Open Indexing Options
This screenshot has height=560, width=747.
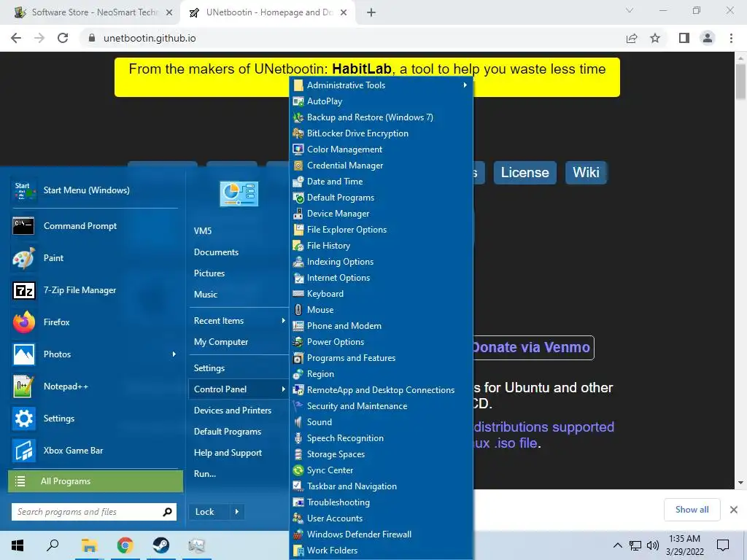pos(381,262)
